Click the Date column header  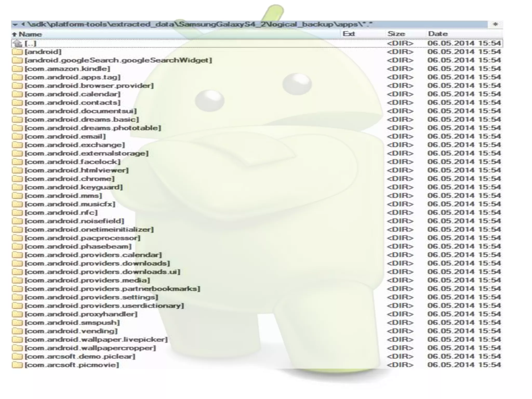click(438, 34)
